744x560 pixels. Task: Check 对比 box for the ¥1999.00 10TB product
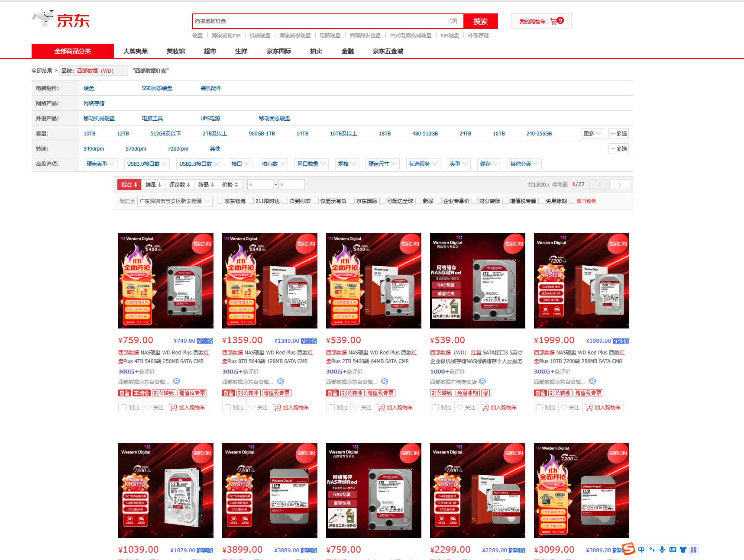540,407
